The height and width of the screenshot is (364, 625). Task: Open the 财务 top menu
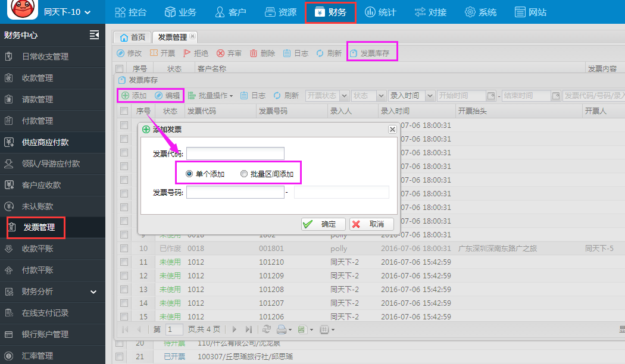[330, 12]
